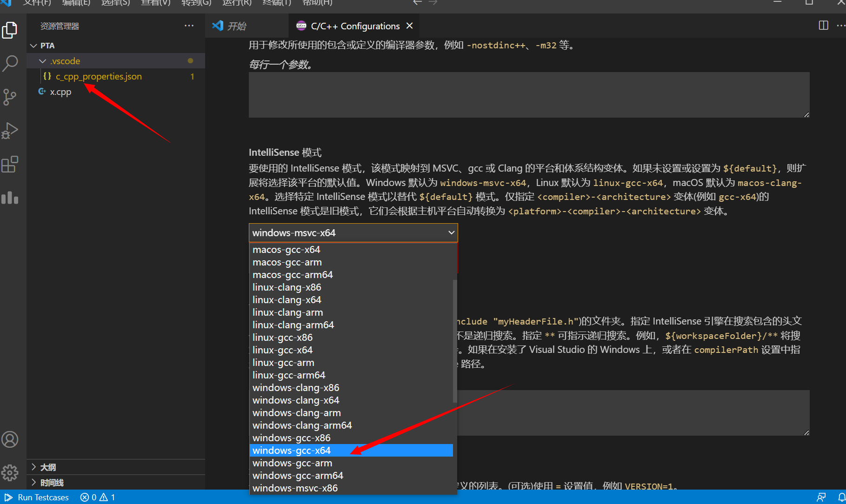This screenshot has width=846, height=504.
Task: Open Run and Debug view
Action: (x=10, y=131)
